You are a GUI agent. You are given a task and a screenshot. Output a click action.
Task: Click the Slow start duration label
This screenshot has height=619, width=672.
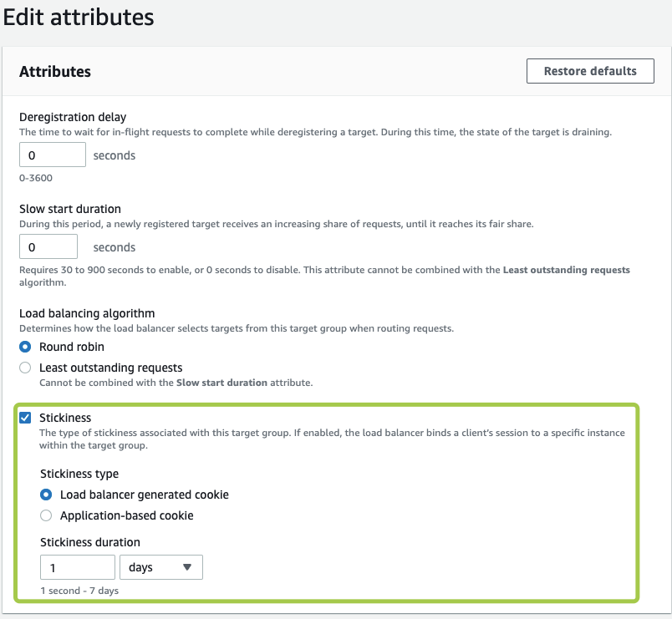[x=70, y=209]
